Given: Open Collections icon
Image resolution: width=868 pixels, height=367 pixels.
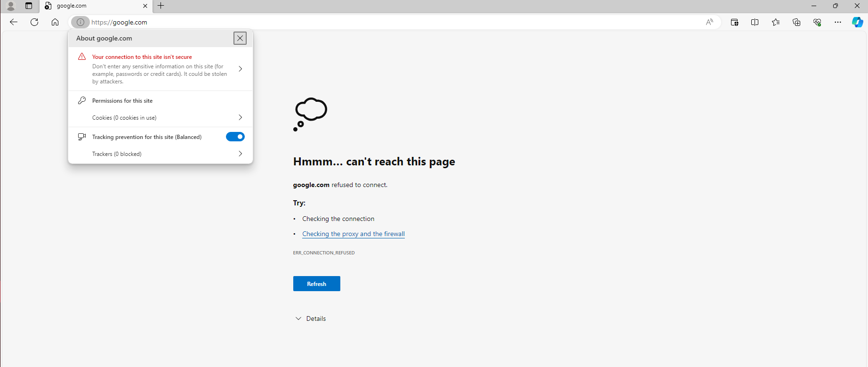Looking at the screenshot, I should pyautogui.click(x=796, y=22).
